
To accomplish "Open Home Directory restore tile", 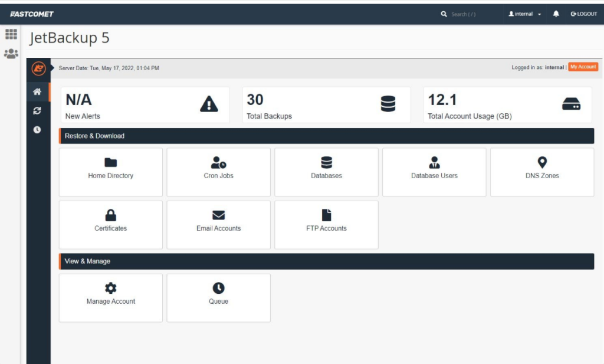I will coord(111,172).
